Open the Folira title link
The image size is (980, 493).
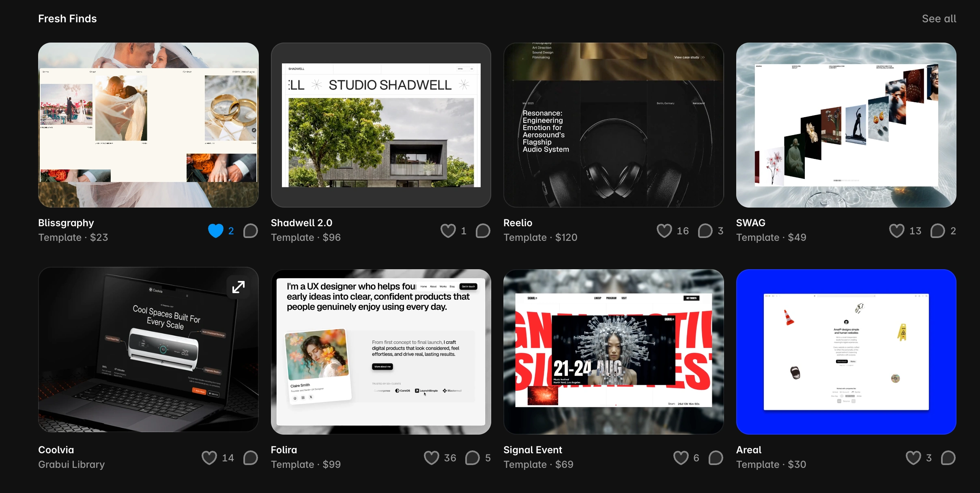click(284, 450)
